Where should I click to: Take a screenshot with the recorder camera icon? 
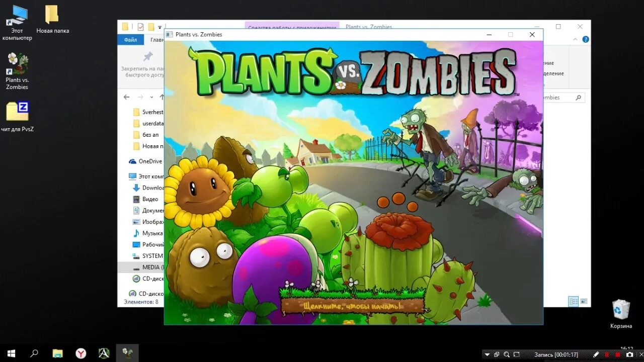pos(629,354)
